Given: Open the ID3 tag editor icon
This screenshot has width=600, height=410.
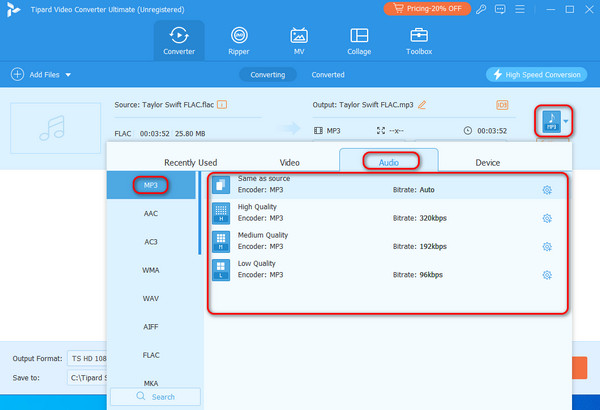Looking at the screenshot, I should [x=502, y=105].
